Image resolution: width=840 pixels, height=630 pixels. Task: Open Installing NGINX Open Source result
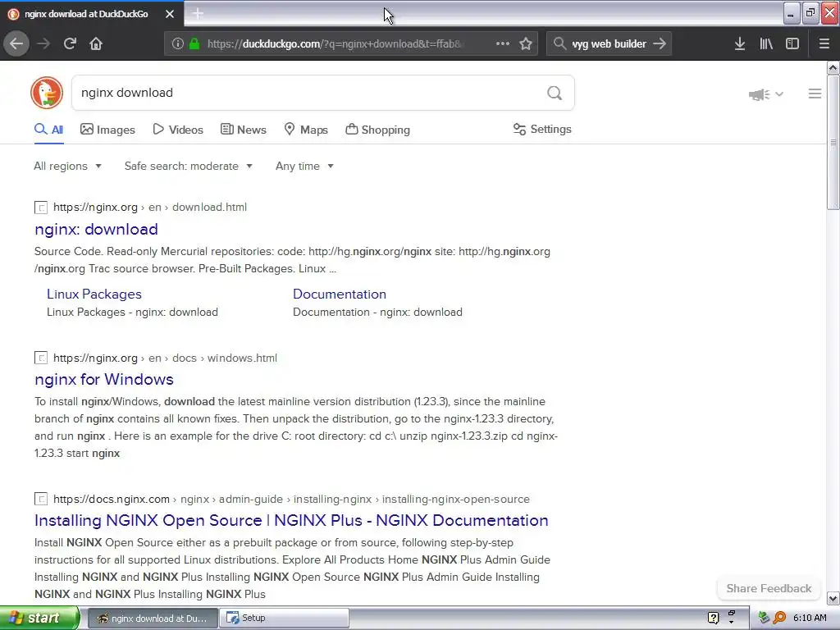[291, 520]
